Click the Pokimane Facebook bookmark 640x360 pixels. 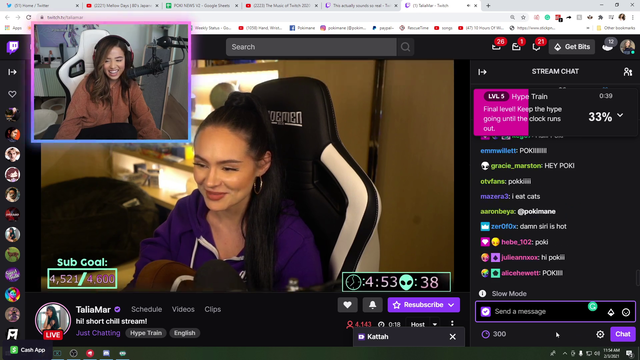tap(302, 28)
